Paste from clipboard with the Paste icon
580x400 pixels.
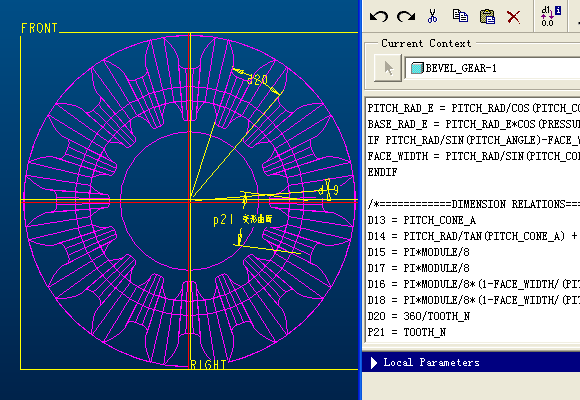(x=487, y=16)
